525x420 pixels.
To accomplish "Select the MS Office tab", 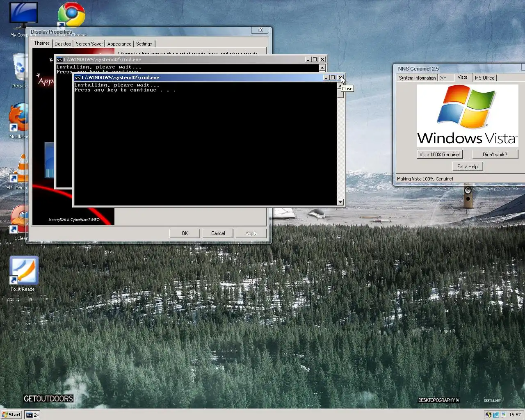I will click(x=485, y=78).
